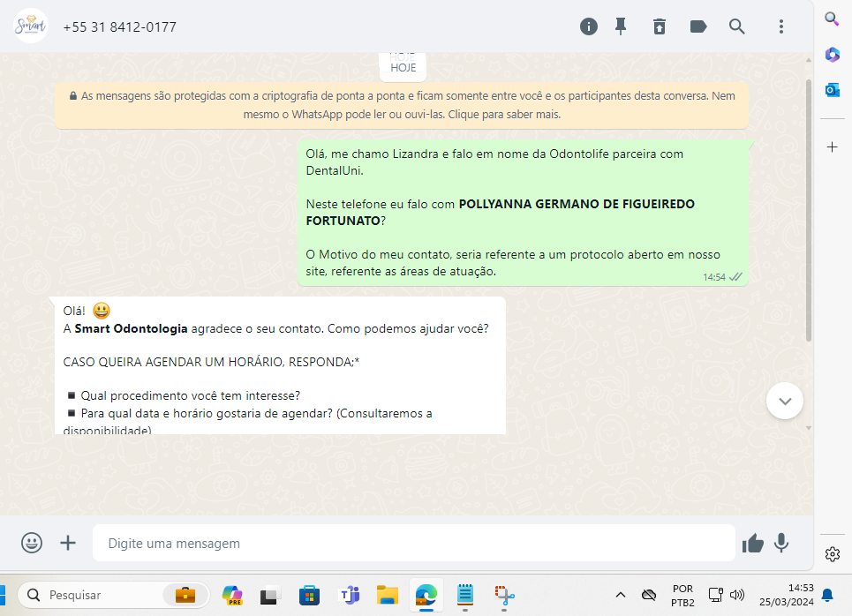Click the POR PTB2 language indicator
Viewport: 852px width, 616px height.
click(x=682, y=596)
